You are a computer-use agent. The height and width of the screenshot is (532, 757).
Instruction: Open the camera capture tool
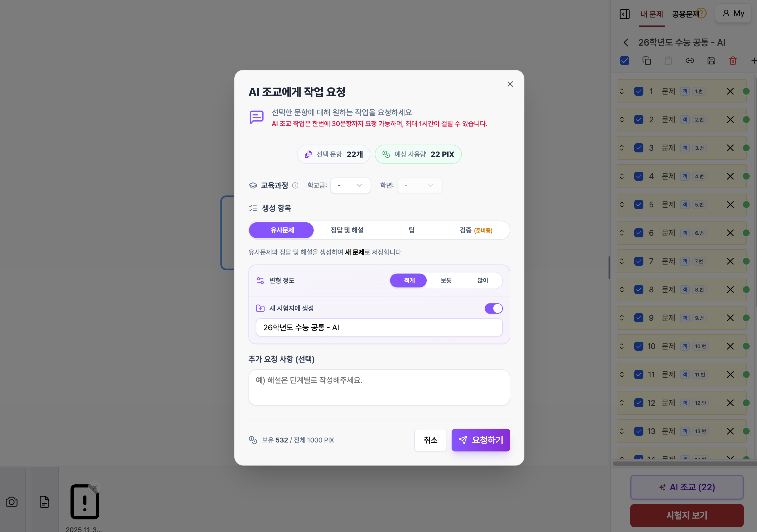pos(12,502)
